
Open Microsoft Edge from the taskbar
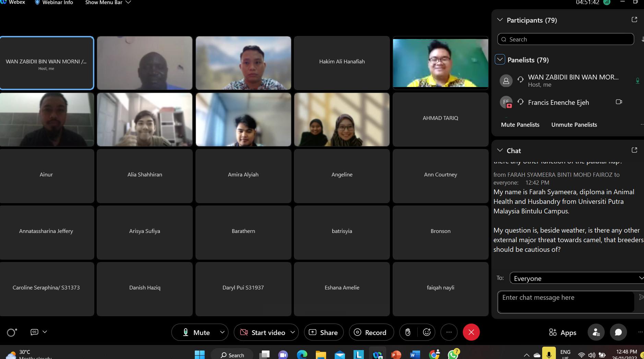(x=302, y=355)
